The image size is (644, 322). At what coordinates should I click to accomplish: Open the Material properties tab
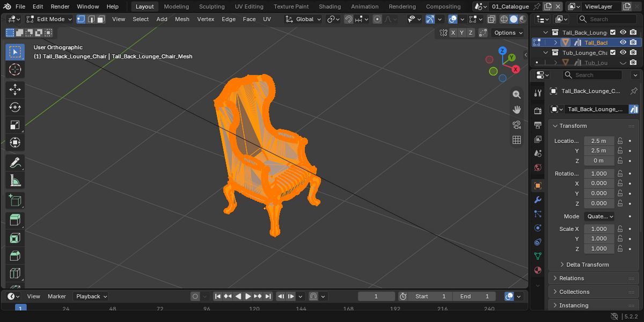click(538, 270)
